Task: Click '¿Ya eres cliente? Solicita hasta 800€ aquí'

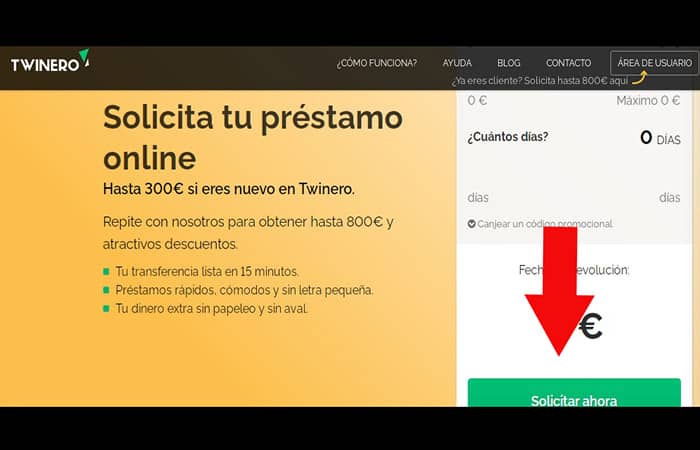Action: (539, 81)
